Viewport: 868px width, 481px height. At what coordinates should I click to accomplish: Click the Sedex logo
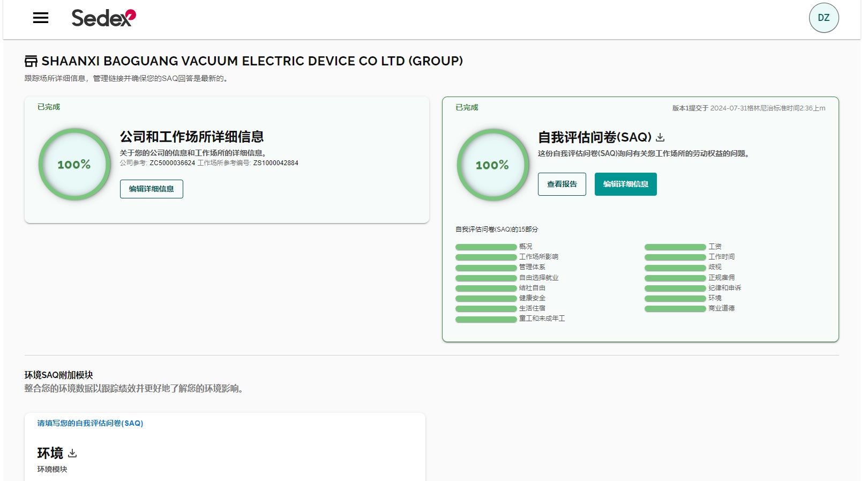103,18
